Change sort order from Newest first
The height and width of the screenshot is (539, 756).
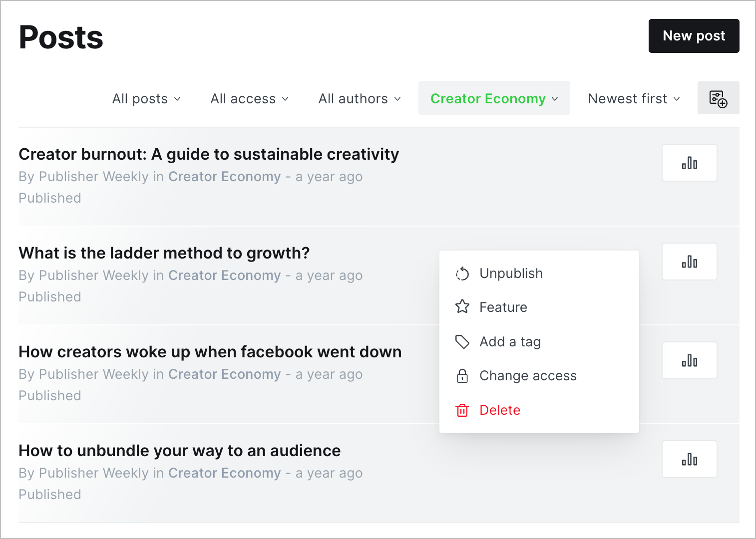pos(634,99)
